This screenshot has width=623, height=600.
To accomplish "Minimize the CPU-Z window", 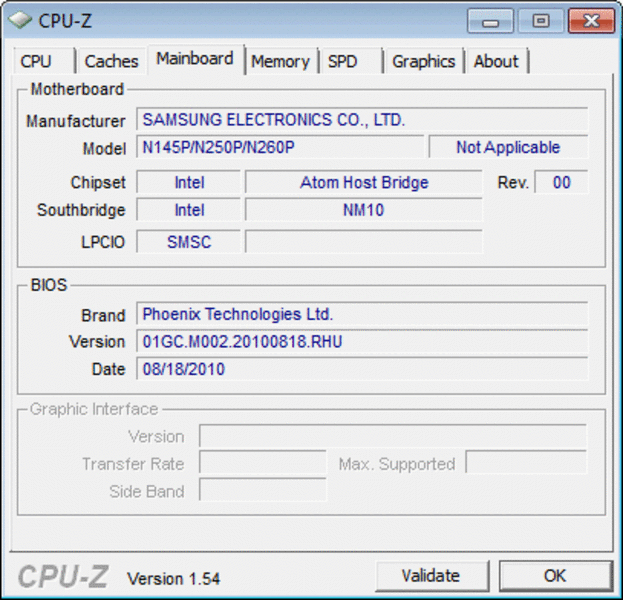I will 490,21.
